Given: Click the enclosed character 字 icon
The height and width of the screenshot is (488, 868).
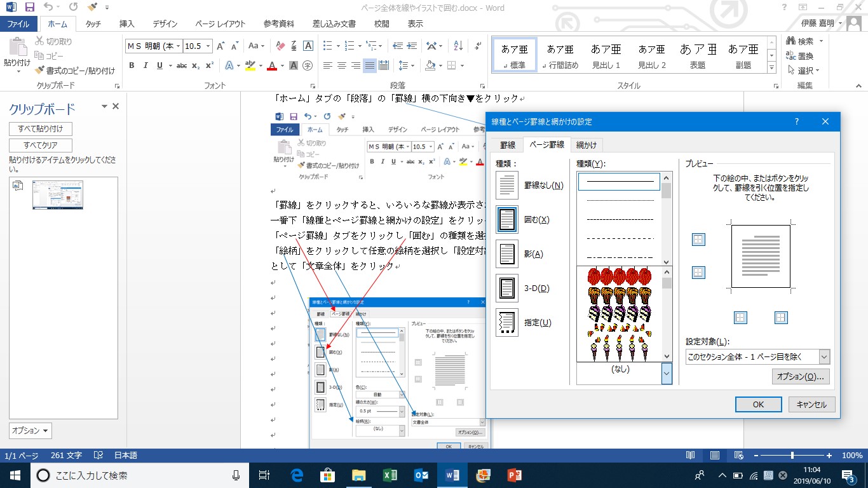Looking at the screenshot, I should click(x=308, y=65).
